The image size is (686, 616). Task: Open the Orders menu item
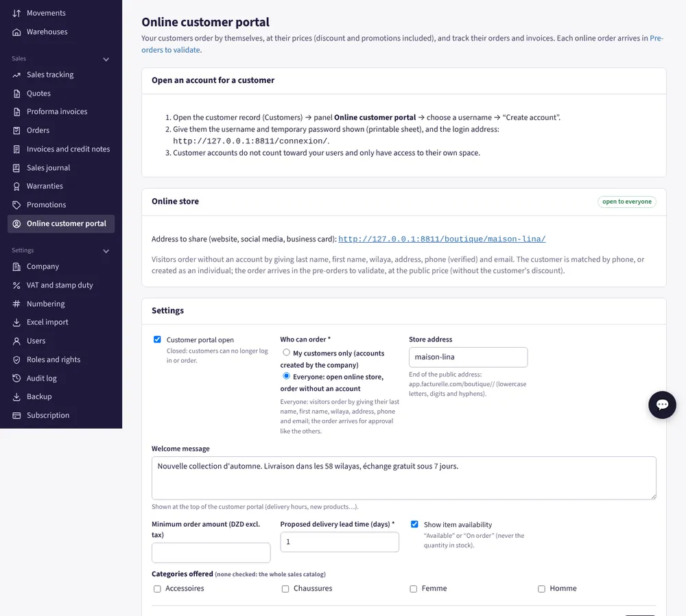coord(61,130)
